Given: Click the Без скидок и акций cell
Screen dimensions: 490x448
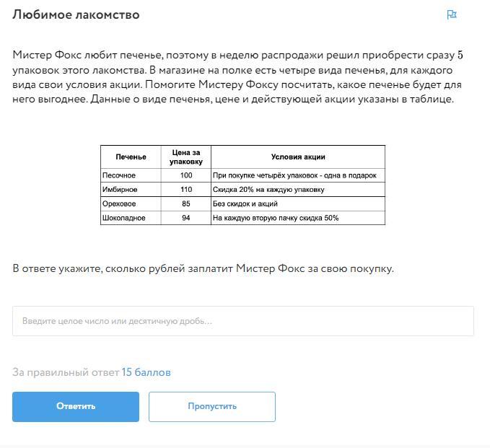Looking at the screenshot, I should pyautogui.click(x=297, y=203).
